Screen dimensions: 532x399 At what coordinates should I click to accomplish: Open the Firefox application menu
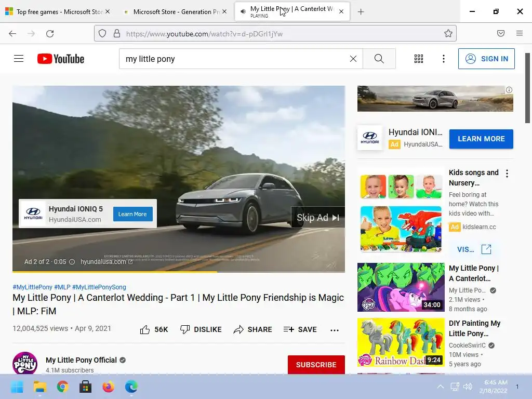tap(520, 33)
